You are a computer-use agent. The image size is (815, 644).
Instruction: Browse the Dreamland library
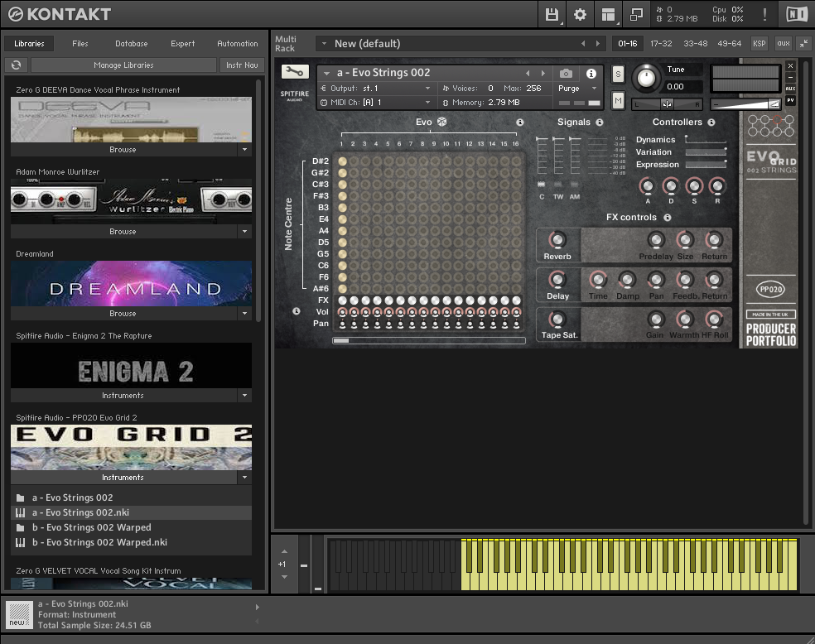(123, 314)
